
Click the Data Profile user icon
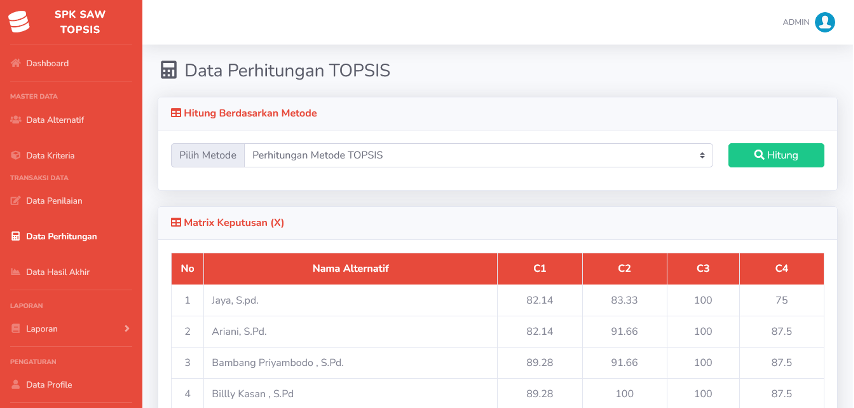15,385
